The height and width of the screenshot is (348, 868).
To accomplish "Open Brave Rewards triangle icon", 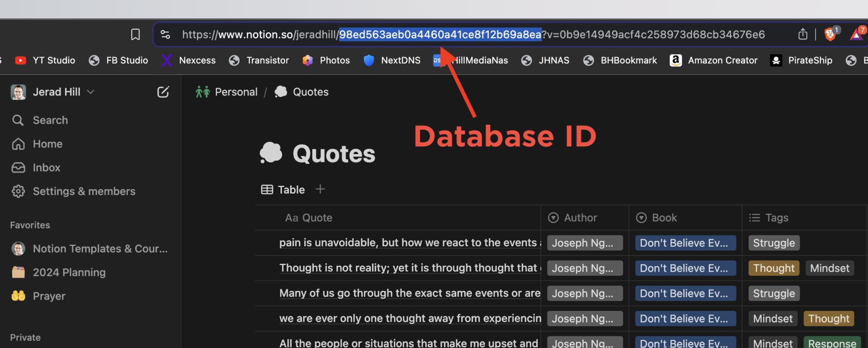I will (x=856, y=34).
